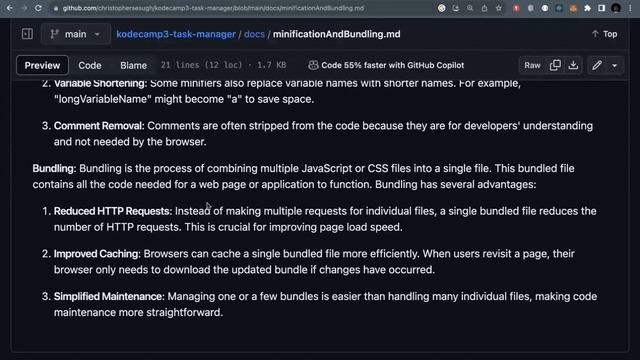
Task: Click Code 55% faster with GitHub Copilot
Action: pyautogui.click(x=386, y=65)
